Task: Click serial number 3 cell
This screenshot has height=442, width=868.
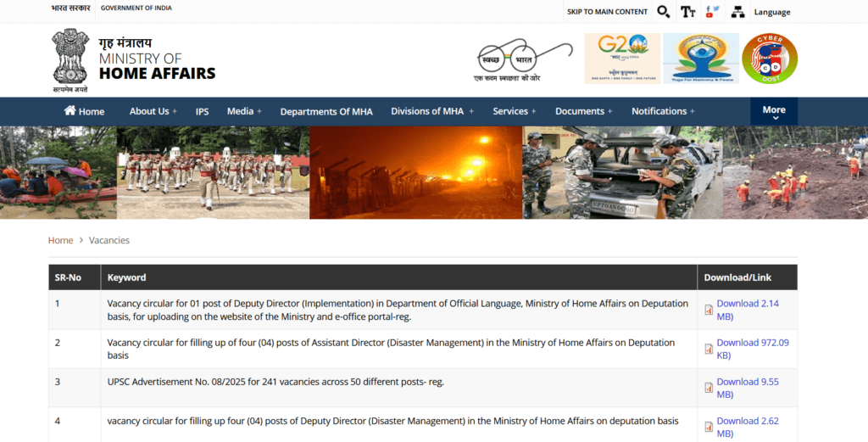Action: [75, 388]
